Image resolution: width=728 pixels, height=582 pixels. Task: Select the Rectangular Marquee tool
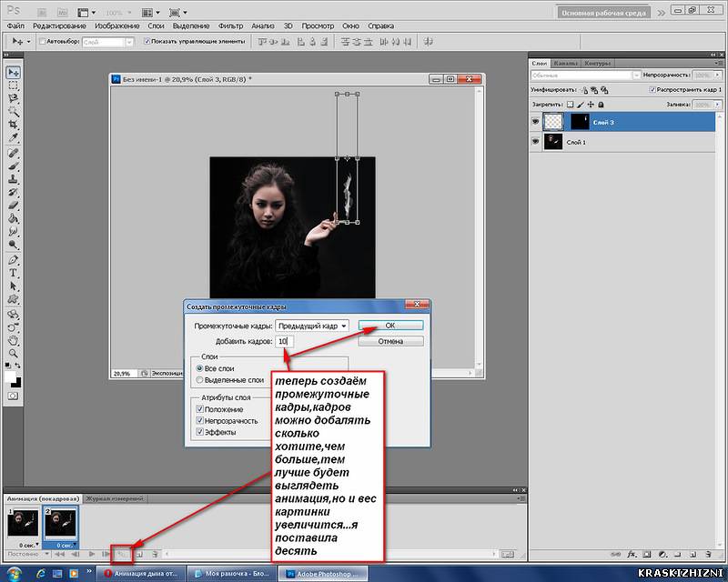point(14,85)
